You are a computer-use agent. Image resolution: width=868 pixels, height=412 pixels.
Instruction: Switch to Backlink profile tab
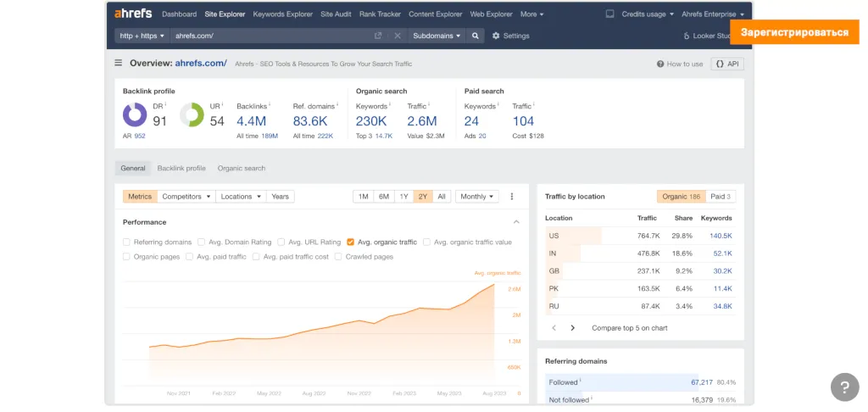point(181,169)
